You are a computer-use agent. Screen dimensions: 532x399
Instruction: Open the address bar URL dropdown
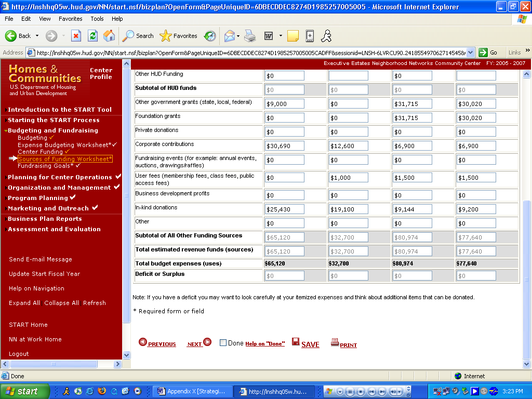471,52
